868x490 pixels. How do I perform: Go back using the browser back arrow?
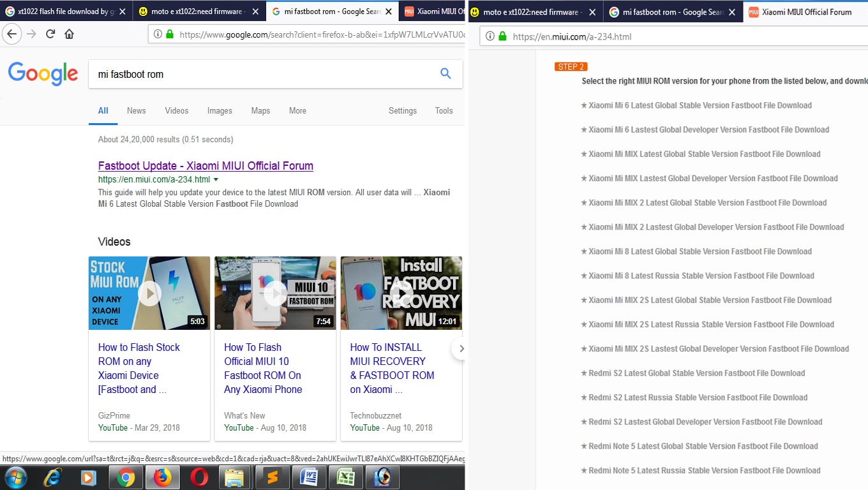[x=11, y=34]
